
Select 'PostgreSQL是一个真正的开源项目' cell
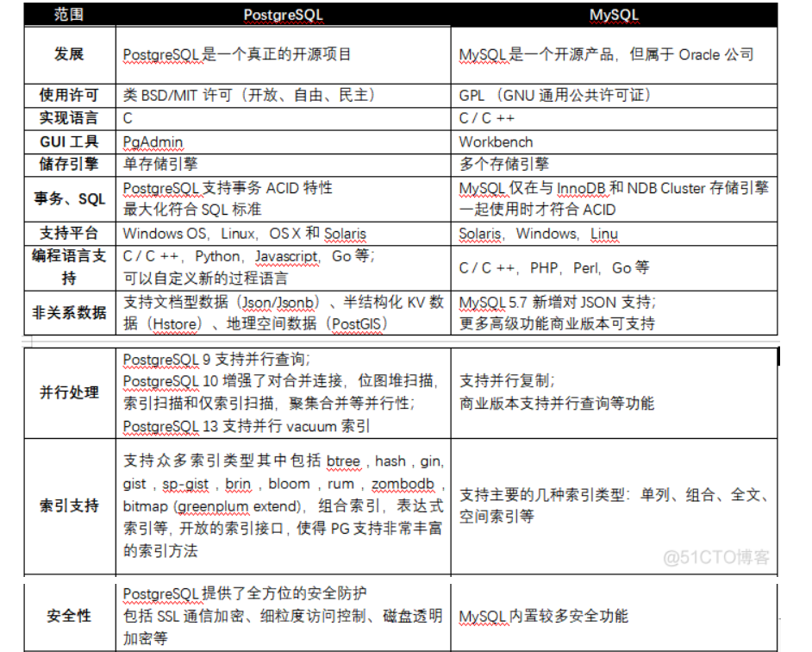point(284,54)
